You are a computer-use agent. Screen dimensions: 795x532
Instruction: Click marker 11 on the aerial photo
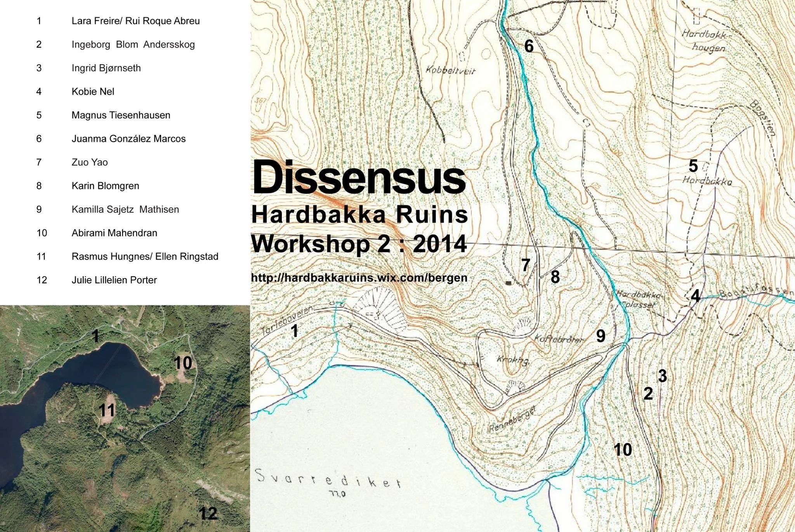pyautogui.click(x=107, y=410)
